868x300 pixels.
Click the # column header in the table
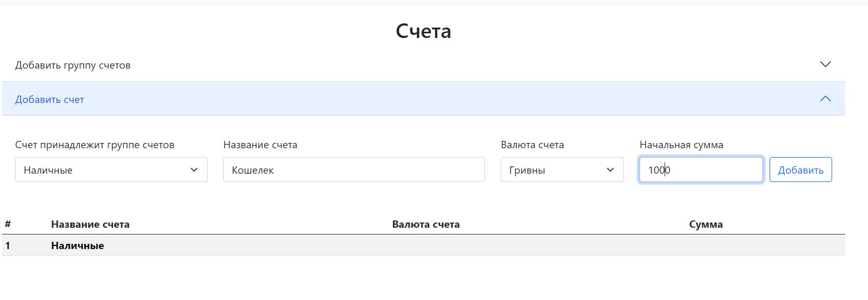click(8, 225)
